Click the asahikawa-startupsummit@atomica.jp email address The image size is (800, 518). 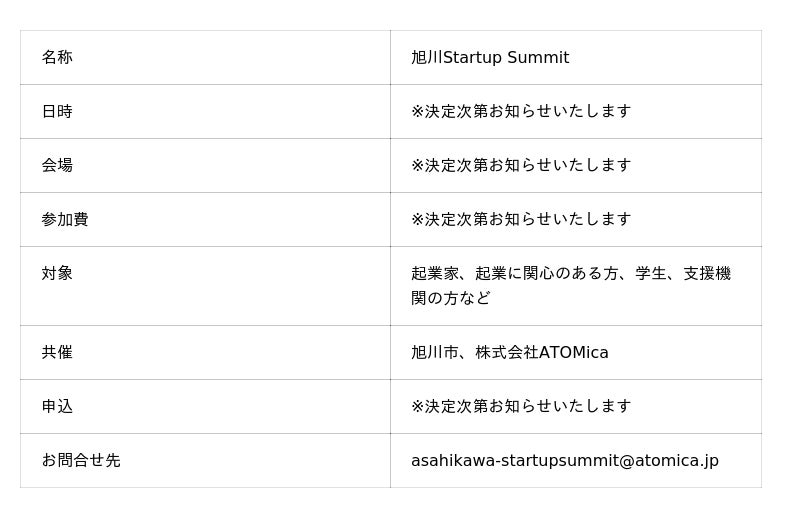pyautogui.click(x=565, y=461)
